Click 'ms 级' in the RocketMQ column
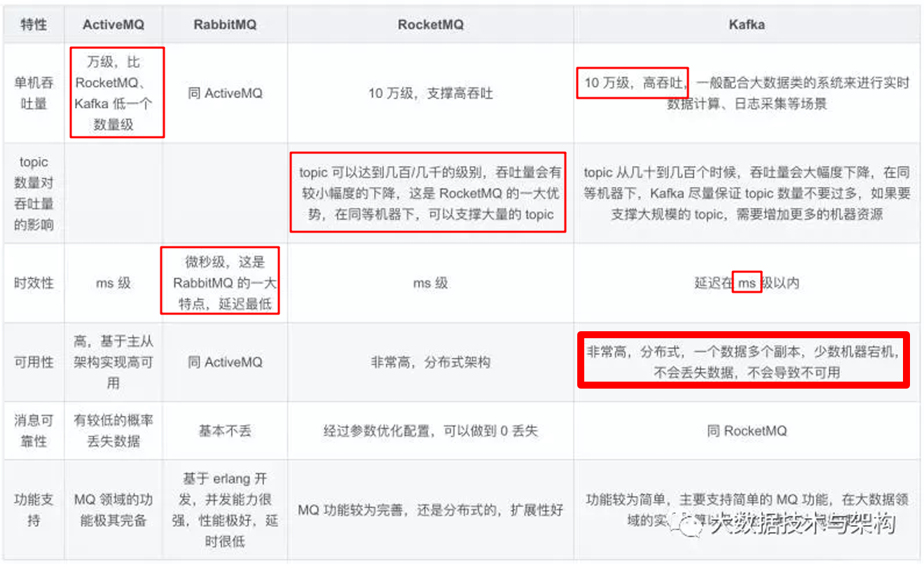The width and height of the screenshot is (924, 570). tap(430, 283)
